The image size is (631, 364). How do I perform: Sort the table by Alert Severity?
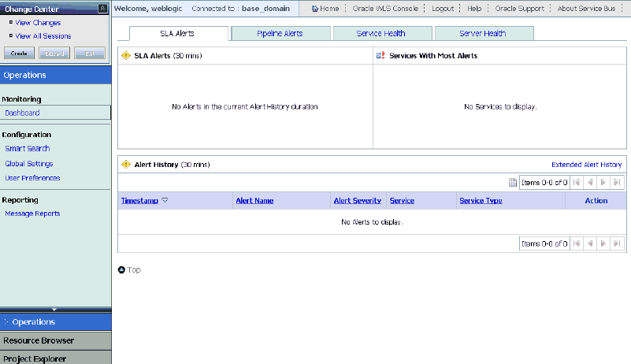click(x=358, y=201)
